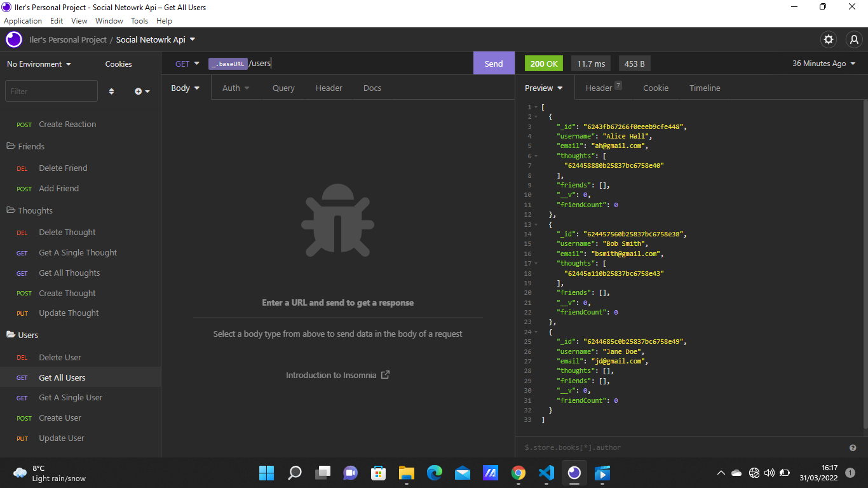Open the GET method dropdown
Screen dimensions: 868x488
click(186, 64)
